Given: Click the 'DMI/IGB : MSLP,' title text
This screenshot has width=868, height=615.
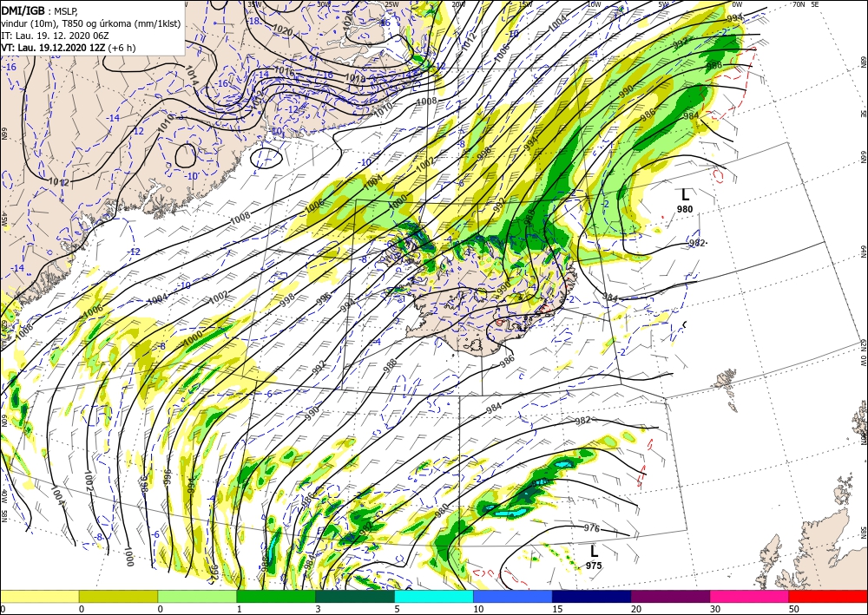Looking at the screenshot, I should point(39,10).
